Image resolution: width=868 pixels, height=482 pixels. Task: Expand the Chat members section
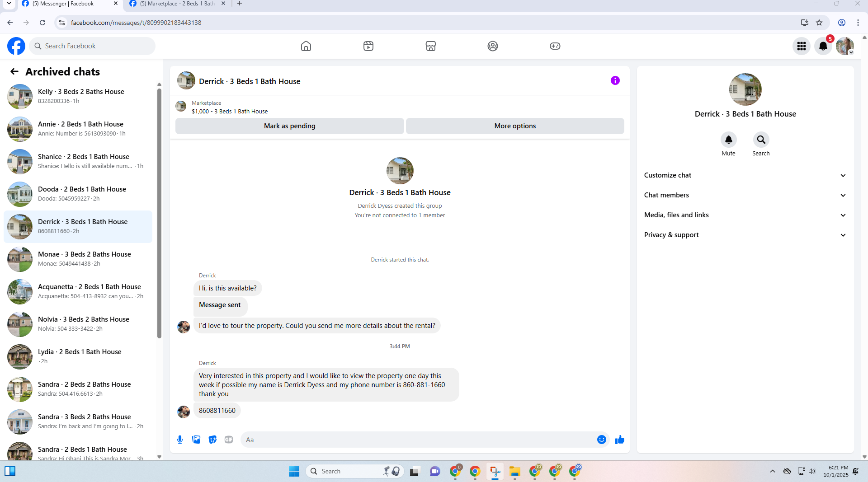pos(745,195)
